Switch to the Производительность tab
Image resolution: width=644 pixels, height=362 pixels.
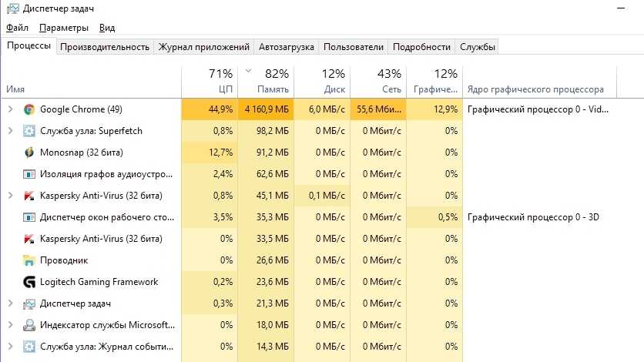pos(105,47)
